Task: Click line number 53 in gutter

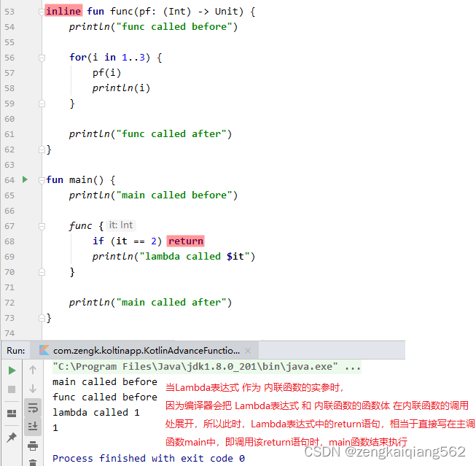Action: tap(9, 12)
